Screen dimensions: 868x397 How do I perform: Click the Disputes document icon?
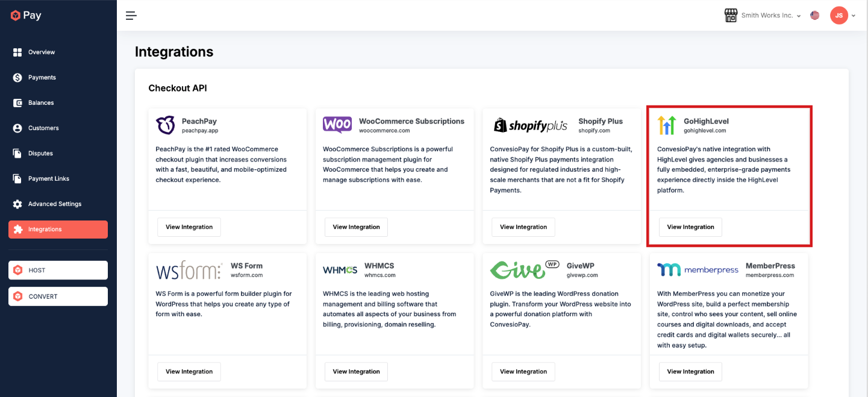click(17, 154)
